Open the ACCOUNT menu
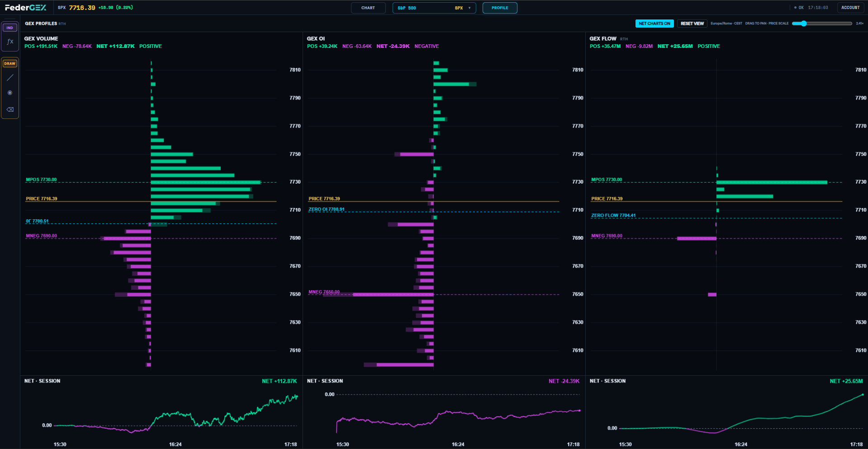Screen dimensions: 868x449 pos(850,8)
